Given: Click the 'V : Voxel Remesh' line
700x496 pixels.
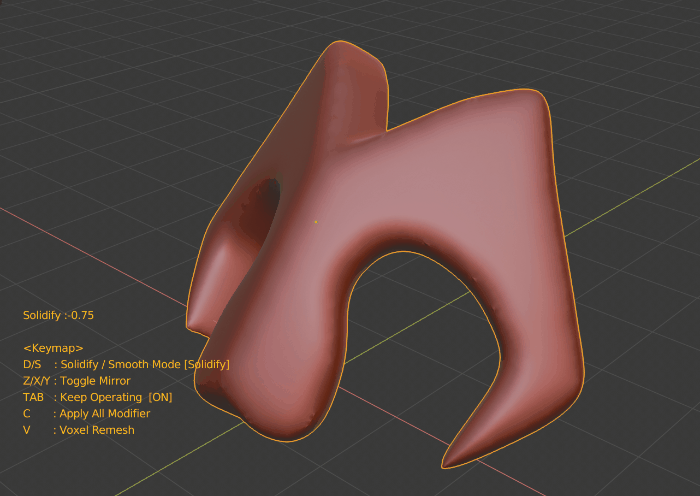Looking at the screenshot, I should click(79, 430).
